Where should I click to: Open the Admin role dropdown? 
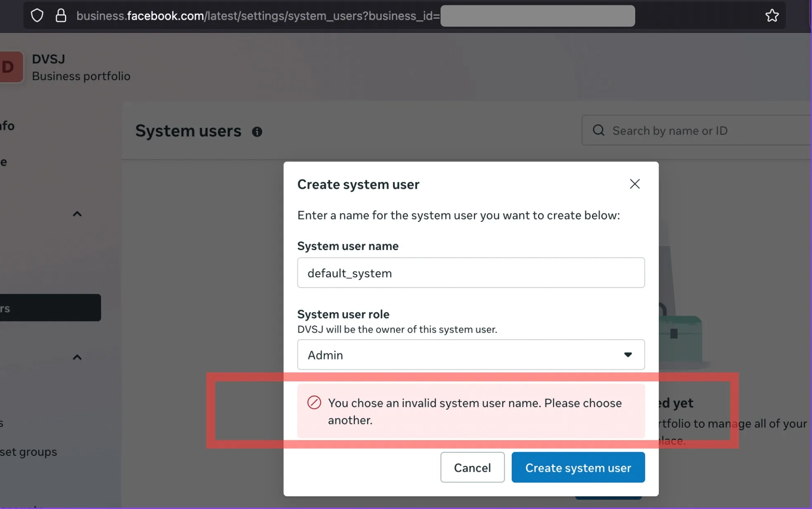point(471,354)
